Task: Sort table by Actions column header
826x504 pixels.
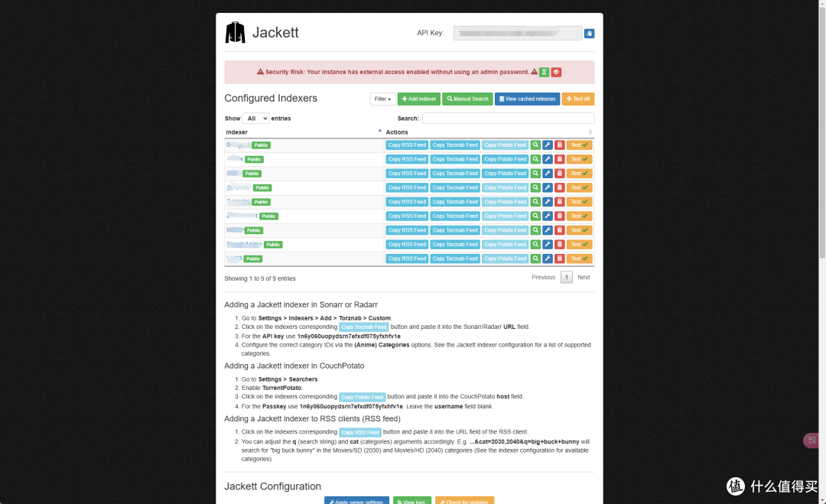Action: click(489, 132)
